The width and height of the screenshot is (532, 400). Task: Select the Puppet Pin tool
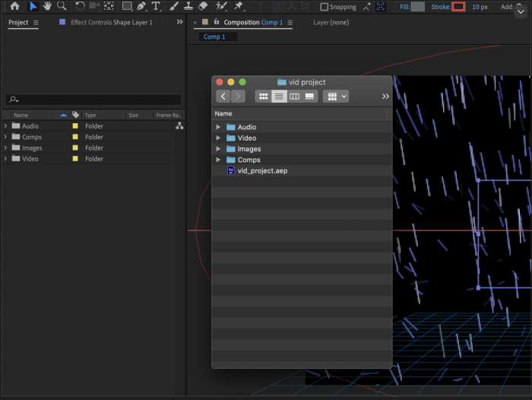point(239,6)
